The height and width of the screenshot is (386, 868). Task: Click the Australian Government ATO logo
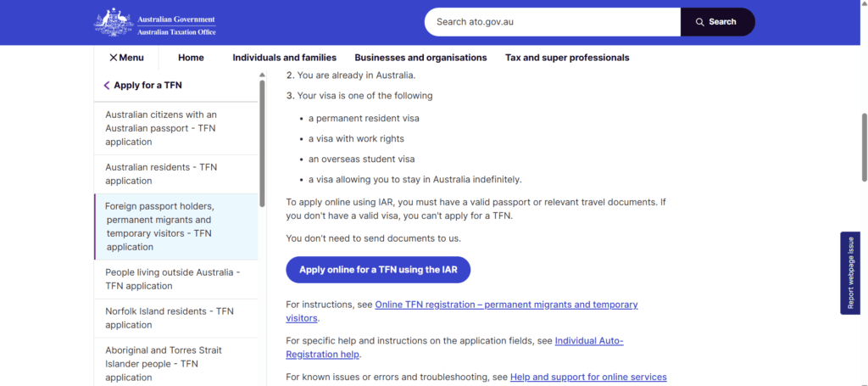click(155, 22)
